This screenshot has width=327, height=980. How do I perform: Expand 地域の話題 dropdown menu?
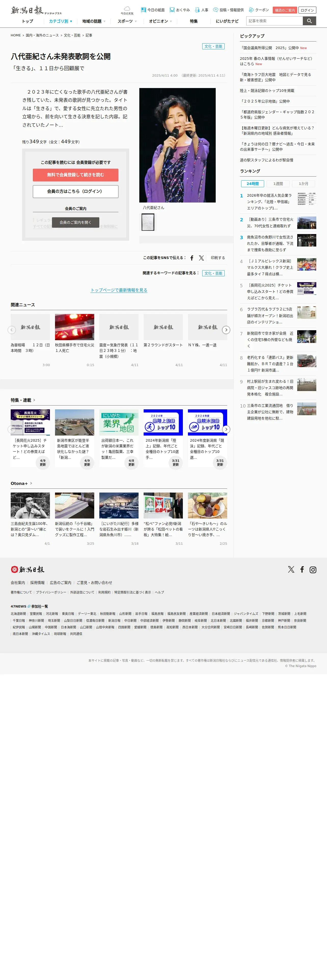[94, 21]
